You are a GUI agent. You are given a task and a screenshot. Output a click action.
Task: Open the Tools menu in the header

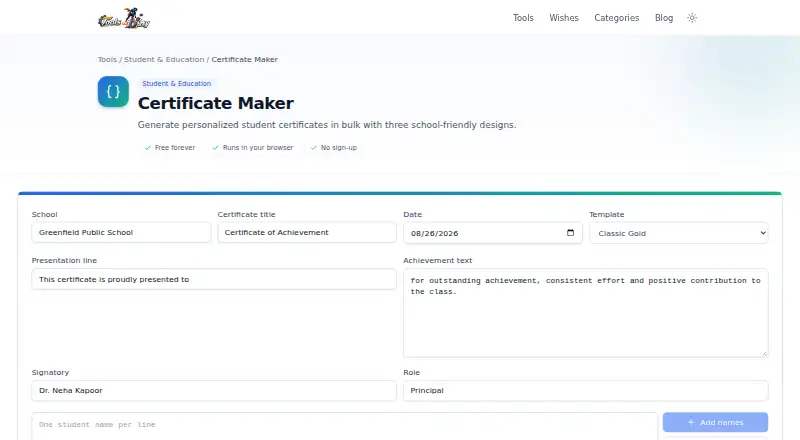click(523, 18)
